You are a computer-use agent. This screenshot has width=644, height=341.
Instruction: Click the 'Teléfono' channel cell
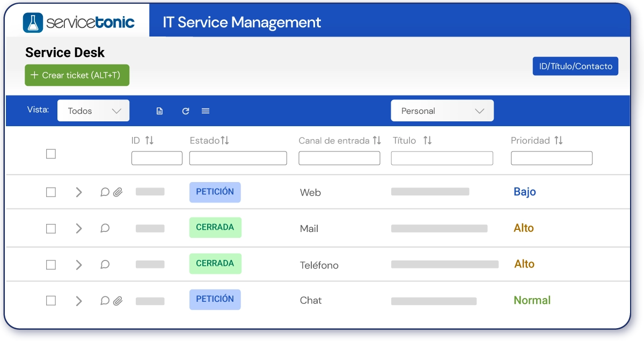point(319,265)
